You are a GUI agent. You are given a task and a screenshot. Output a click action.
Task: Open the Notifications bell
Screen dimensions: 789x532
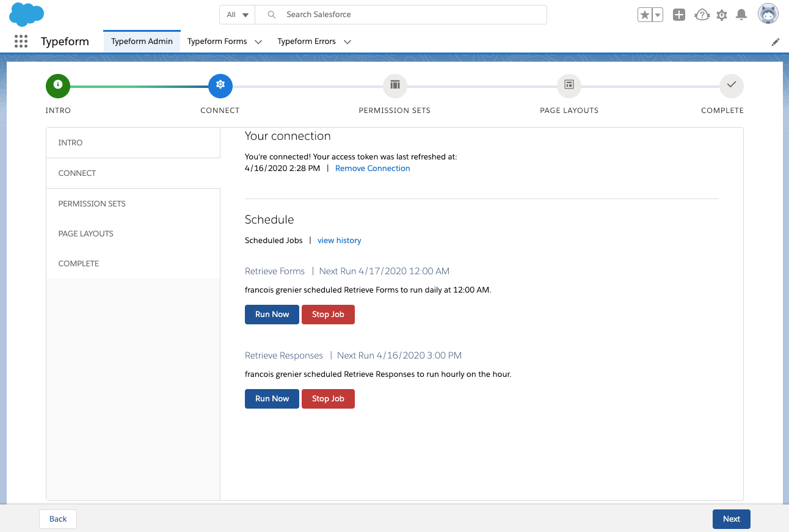(741, 15)
